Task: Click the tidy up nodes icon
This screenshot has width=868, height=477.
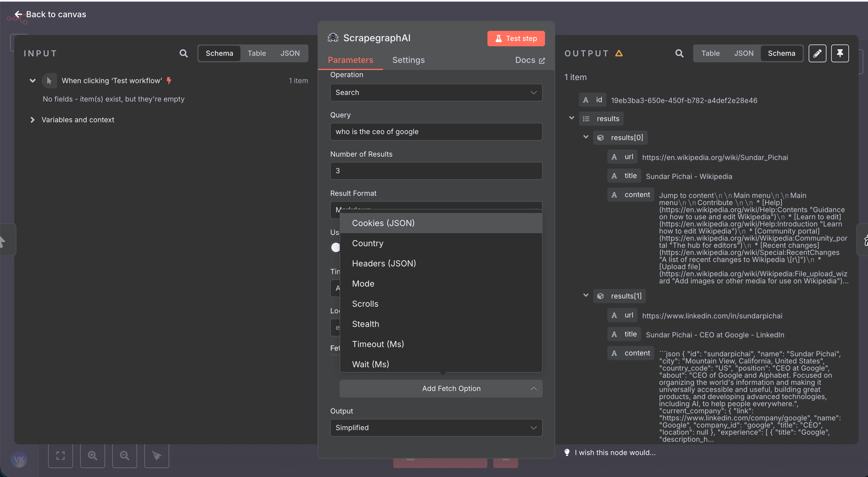Action: [x=157, y=455]
